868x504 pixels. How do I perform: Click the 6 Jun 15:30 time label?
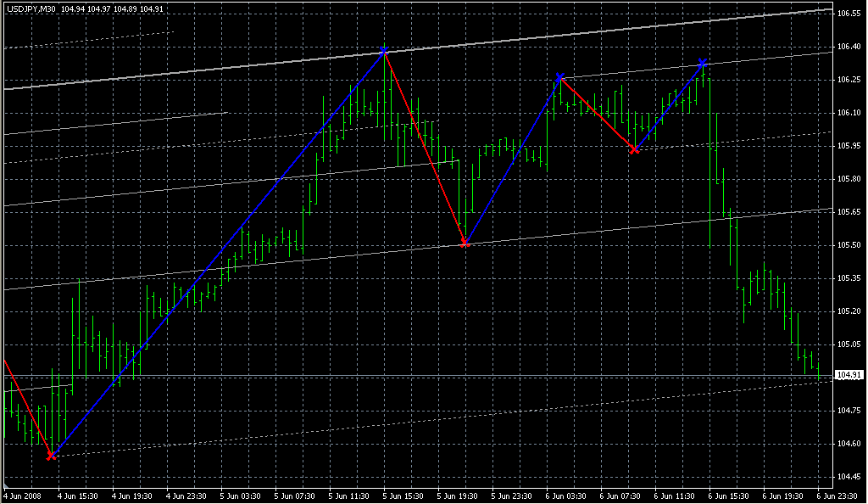pyautogui.click(x=728, y=496)
